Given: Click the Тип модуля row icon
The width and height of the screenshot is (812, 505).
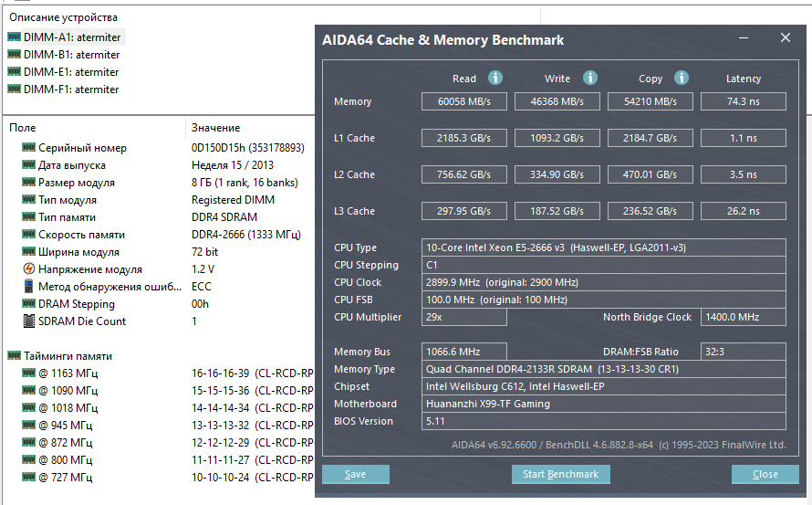Looking at the screenshot, I should 29,200.
